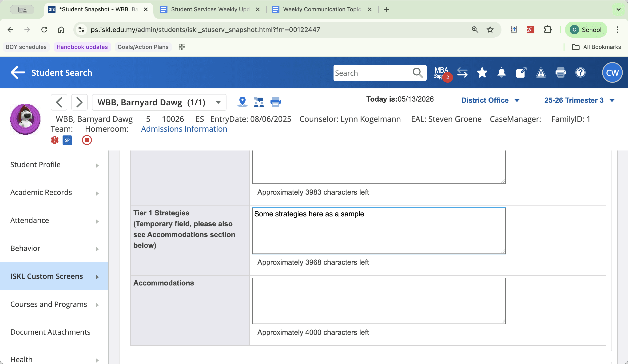Open the District Office school dropdown
Screen dimensions: 628x364
(490, 100)
